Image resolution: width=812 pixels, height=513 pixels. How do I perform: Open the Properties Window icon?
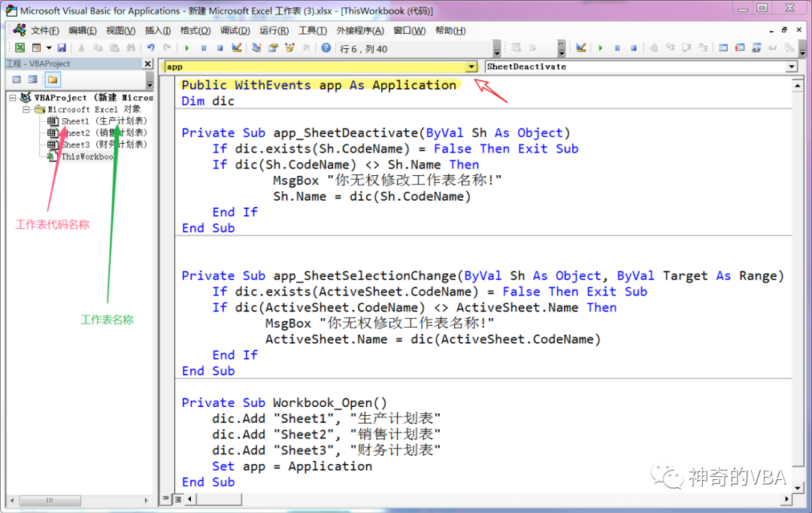point(273,48)
